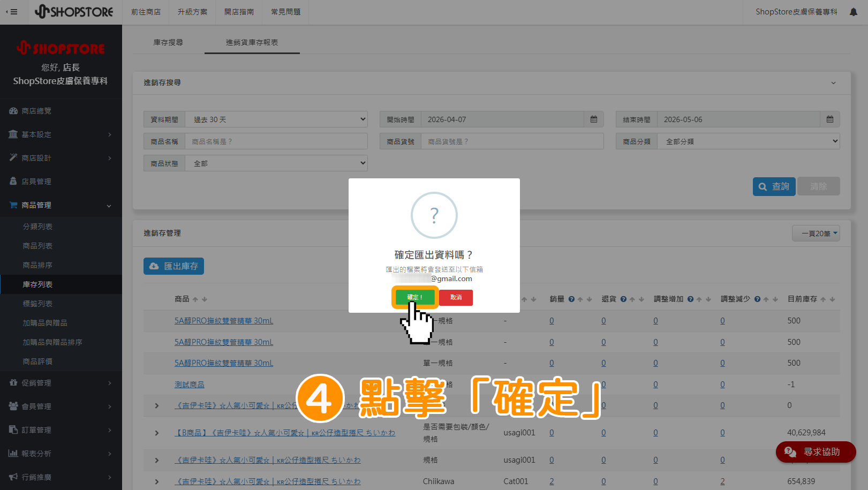868x490 pixels.
Task: Click the 開始時間 date field
Action: coord(502,119)
